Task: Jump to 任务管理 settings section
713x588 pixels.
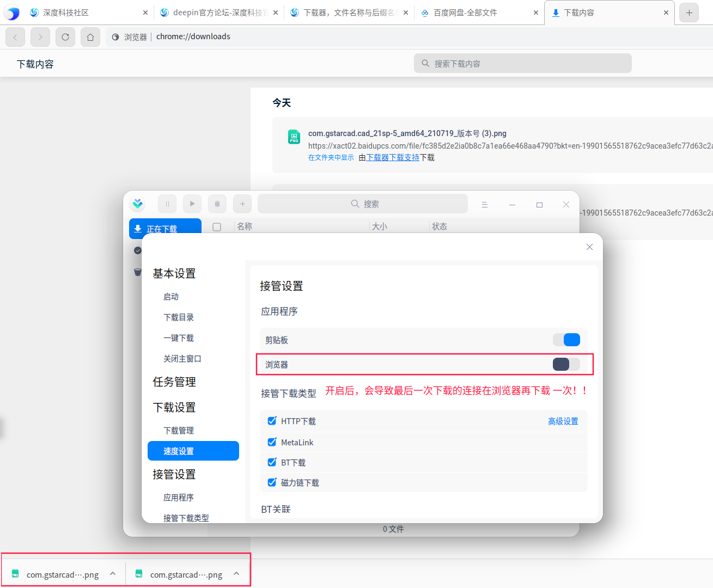Action: click(x=174, y=382)
